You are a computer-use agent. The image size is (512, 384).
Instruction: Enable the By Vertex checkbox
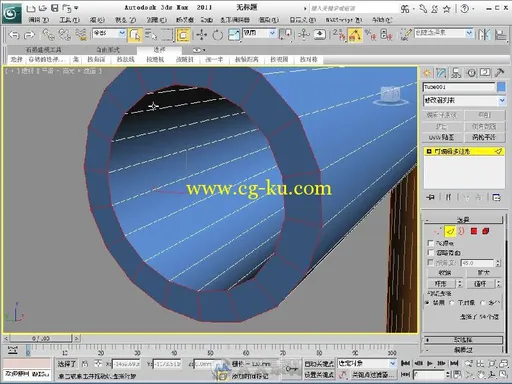430,243
